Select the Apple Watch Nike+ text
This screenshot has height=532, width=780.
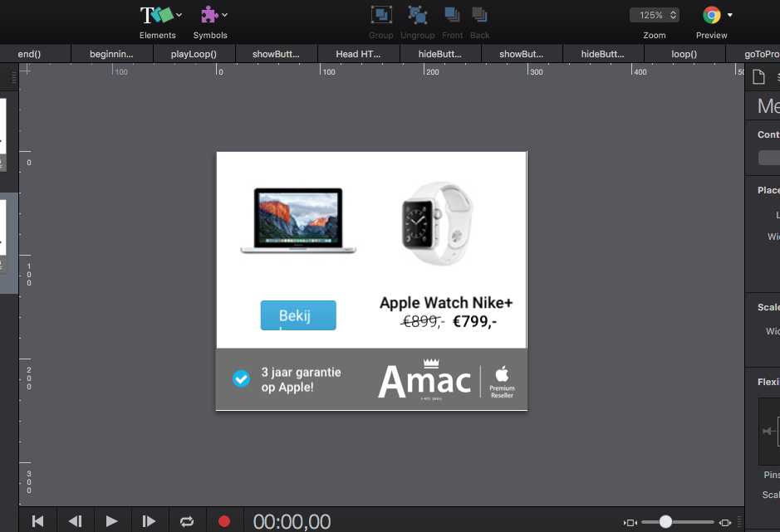pyautogui.click(x=446, y=303)
